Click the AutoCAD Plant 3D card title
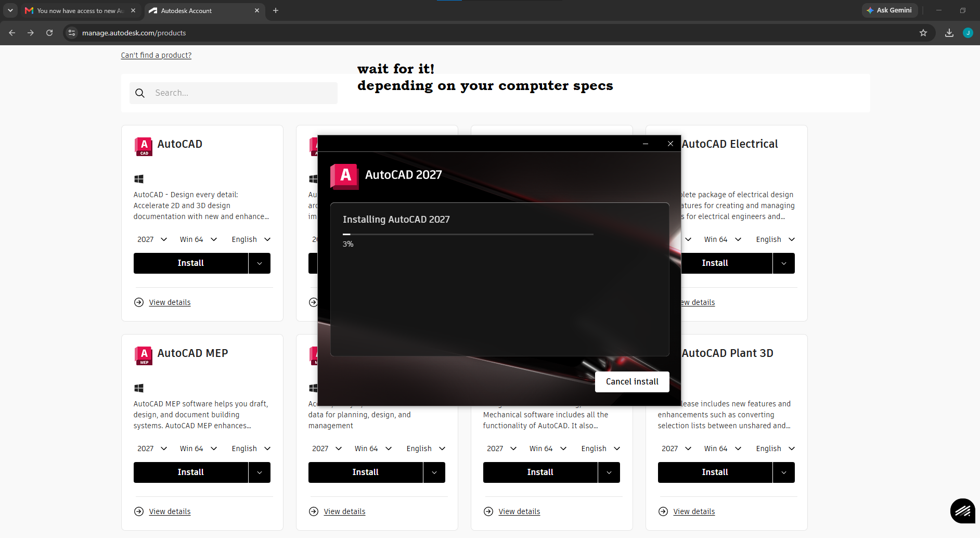The height and width of the screenshot is (538, 980). click(727, 353)
